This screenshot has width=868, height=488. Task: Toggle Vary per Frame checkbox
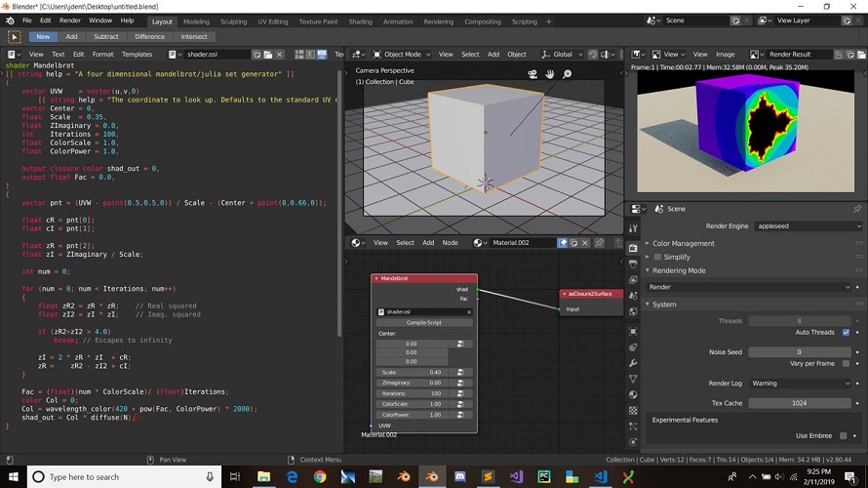tap(846, 363)
